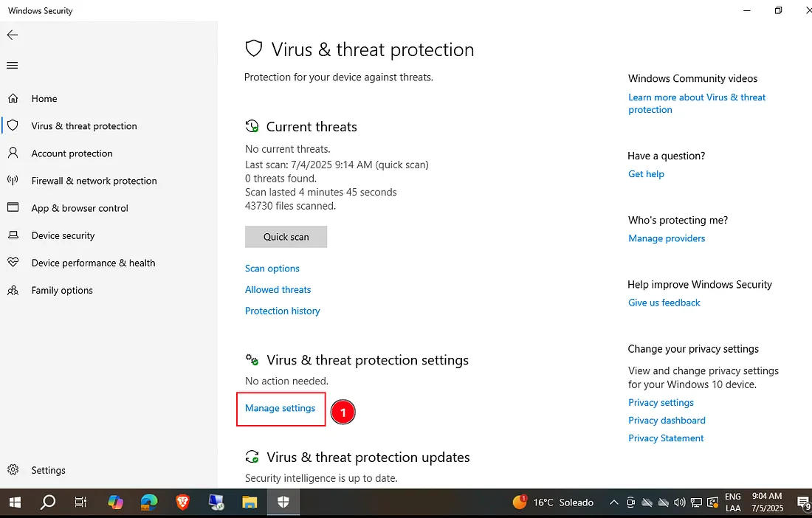812x518 pixels.
Task: Click Manage settings link
Action: pyautogui.click(x=280, y=408)
